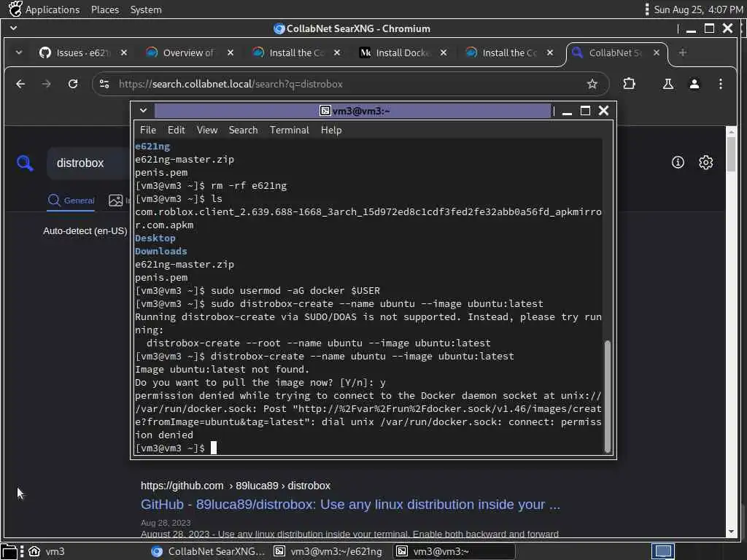The image size is (747, 560).
Task: Click the terminal scrollbar thumb
Action: click(x=608, y=396)
